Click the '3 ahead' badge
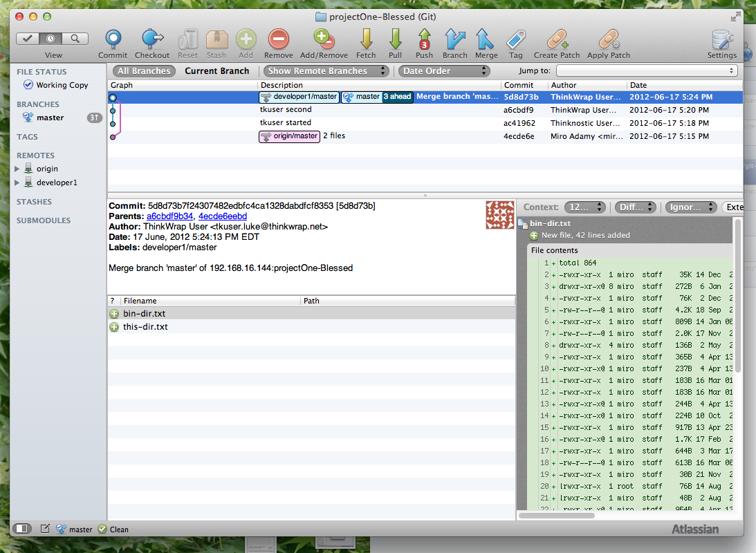Viewport: 756px width, 553px height. pyautogui.click(x=398, y=97)
